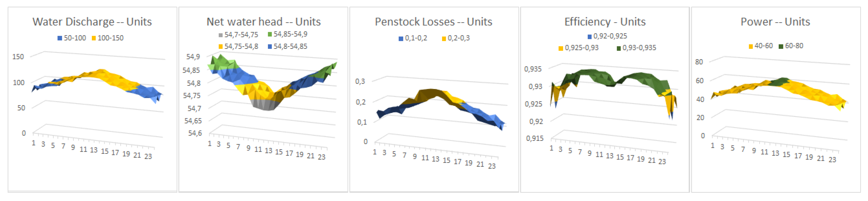Image resolution: width=868 pixels, height=201 pixels.
Task: Click the 150 axis label in Water Discharge chart
Action: [18, 57]
